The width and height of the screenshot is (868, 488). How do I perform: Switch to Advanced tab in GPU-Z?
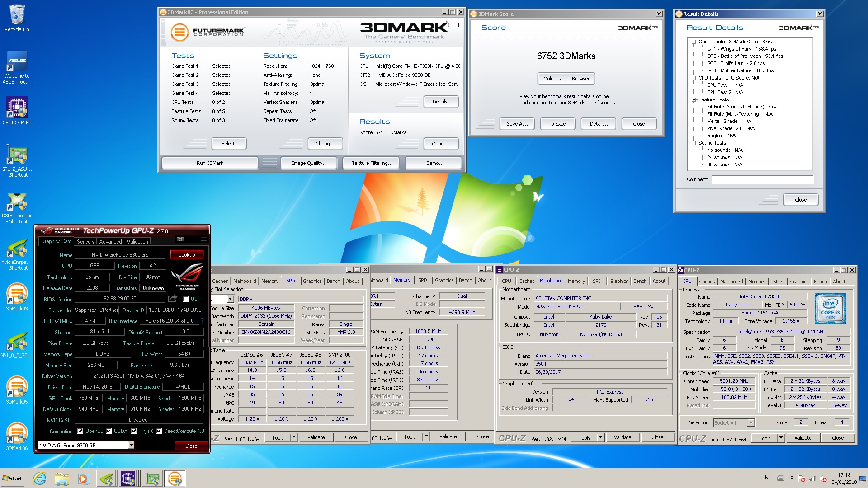[111, 242]
